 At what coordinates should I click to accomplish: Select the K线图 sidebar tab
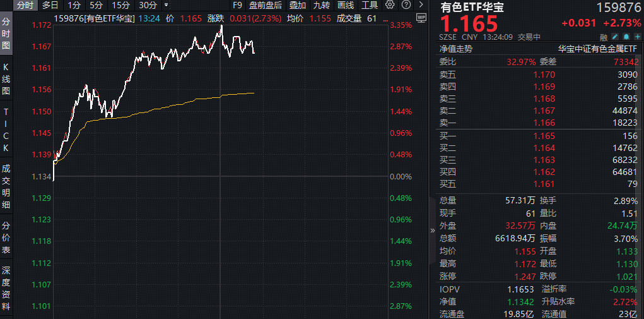[x=6, y=79]
